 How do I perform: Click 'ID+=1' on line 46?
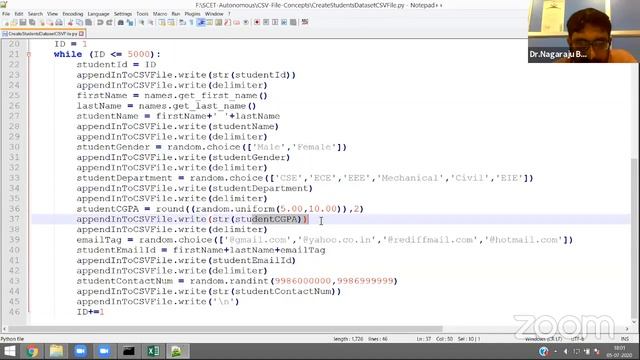pyautogui.click(x=90, y=312)
